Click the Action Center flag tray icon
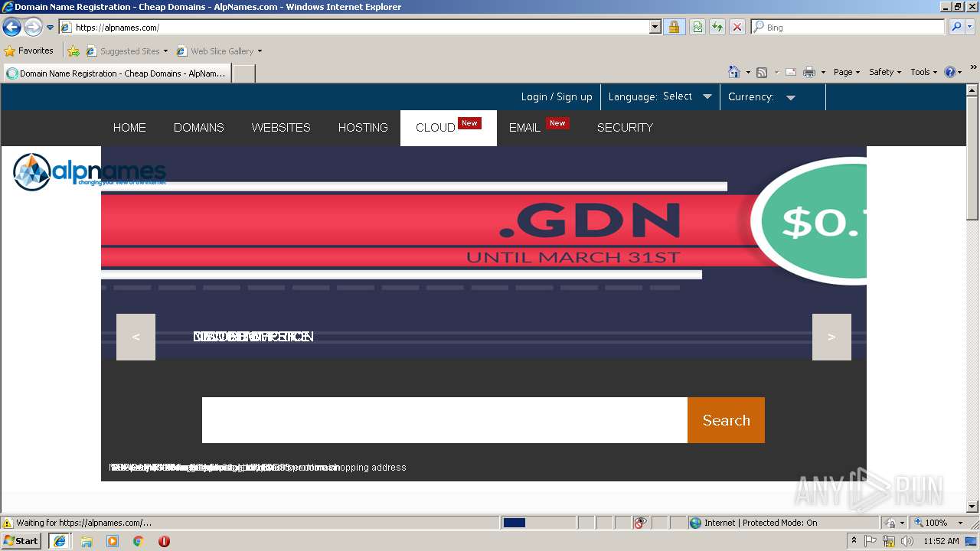Image resolution: width=980 pixels, height=551 pixels. 871,541
